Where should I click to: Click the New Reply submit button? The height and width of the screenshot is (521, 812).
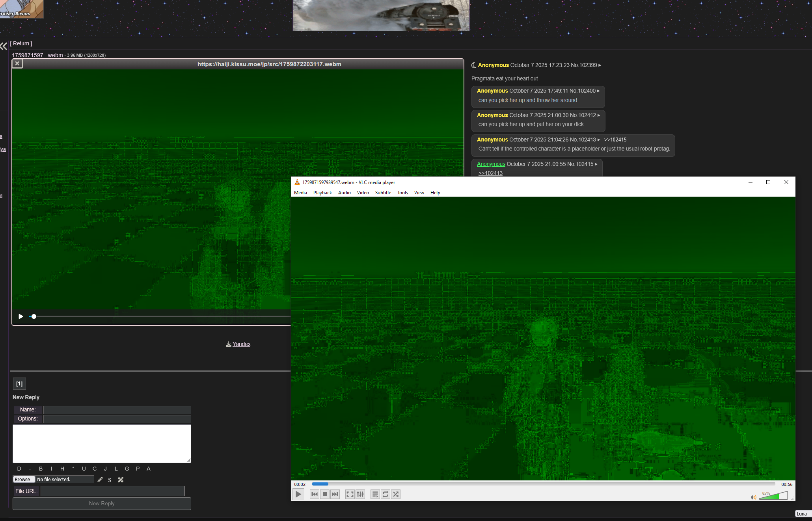coord(102,504)
